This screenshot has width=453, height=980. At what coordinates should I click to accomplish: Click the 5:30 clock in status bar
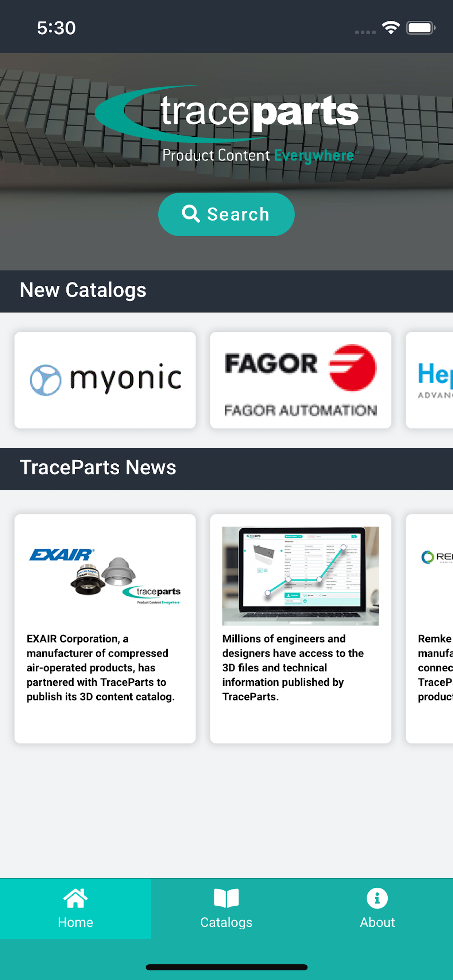tap(56, 28)
